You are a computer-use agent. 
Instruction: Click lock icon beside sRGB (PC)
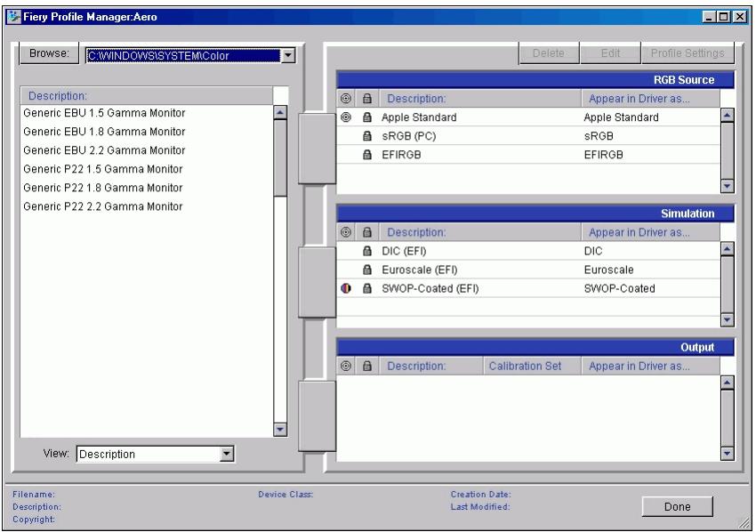367,136
